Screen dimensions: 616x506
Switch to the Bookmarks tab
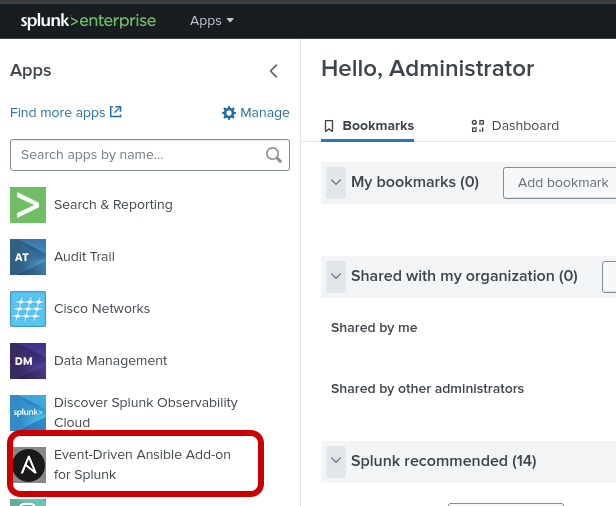(x=368, y=126)
